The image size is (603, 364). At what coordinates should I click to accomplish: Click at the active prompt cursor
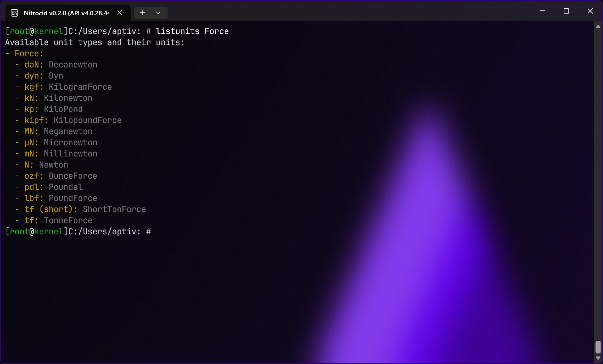156,232
